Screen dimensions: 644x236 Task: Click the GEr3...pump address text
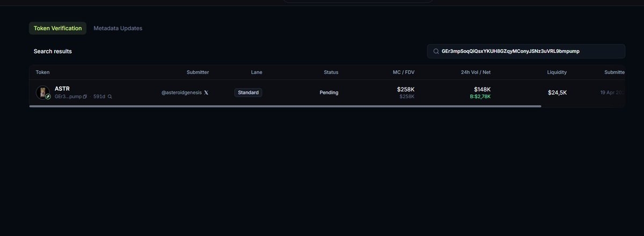tap(68, 97)
